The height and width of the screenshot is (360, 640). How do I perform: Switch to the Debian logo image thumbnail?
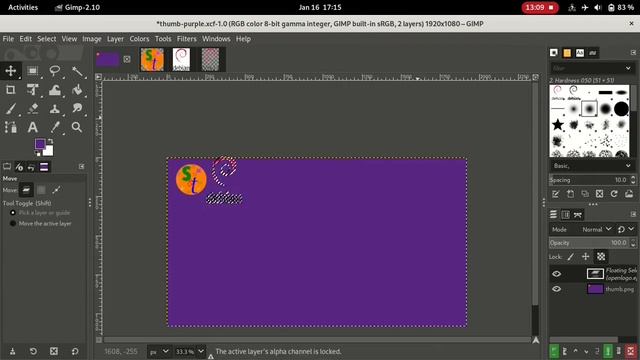181,60
